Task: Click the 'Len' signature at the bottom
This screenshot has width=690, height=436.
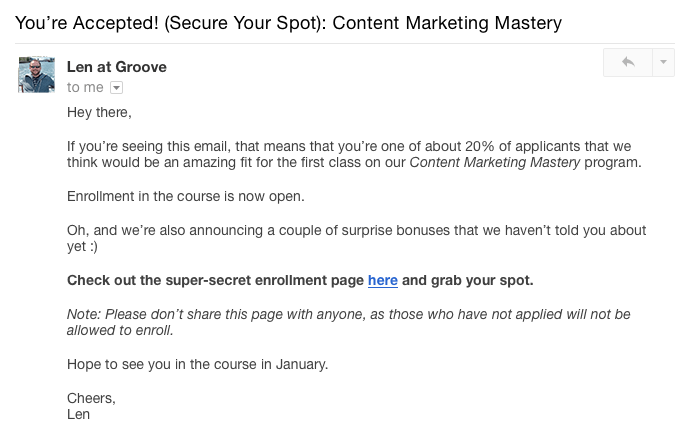Action: [78, 414]
